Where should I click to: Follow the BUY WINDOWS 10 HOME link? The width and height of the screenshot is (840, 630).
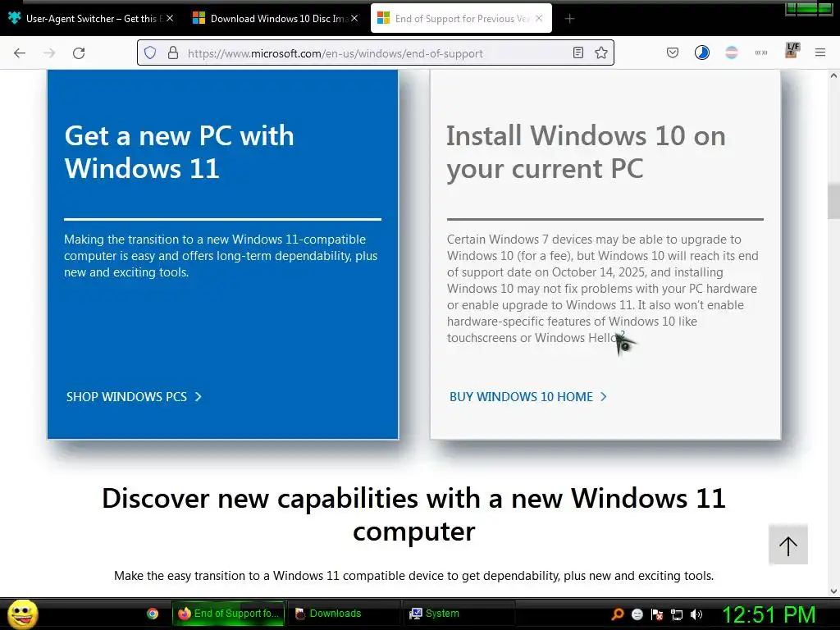pos(528,397)
